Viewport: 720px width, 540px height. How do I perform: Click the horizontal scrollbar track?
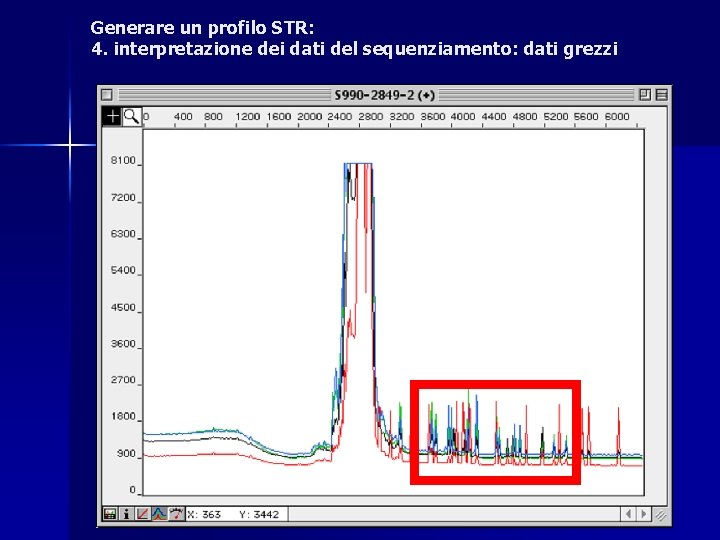point(454,514)
